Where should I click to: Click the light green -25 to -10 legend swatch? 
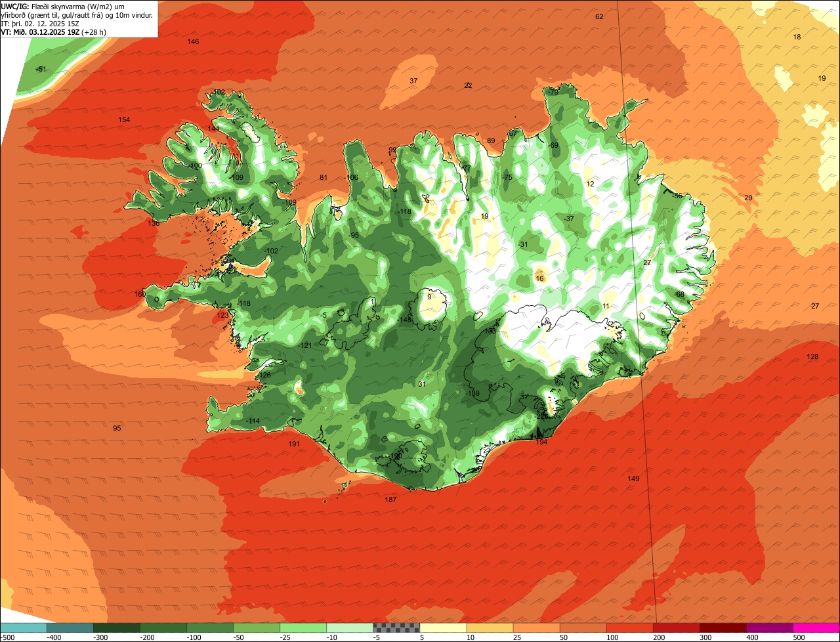pyautogui.click(x=303, y=628)
